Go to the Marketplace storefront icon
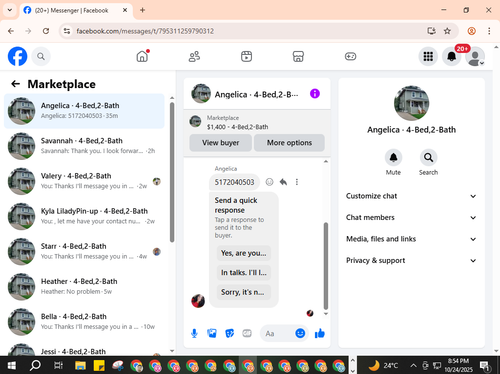The image size is (500, 374). click(298, 56)
